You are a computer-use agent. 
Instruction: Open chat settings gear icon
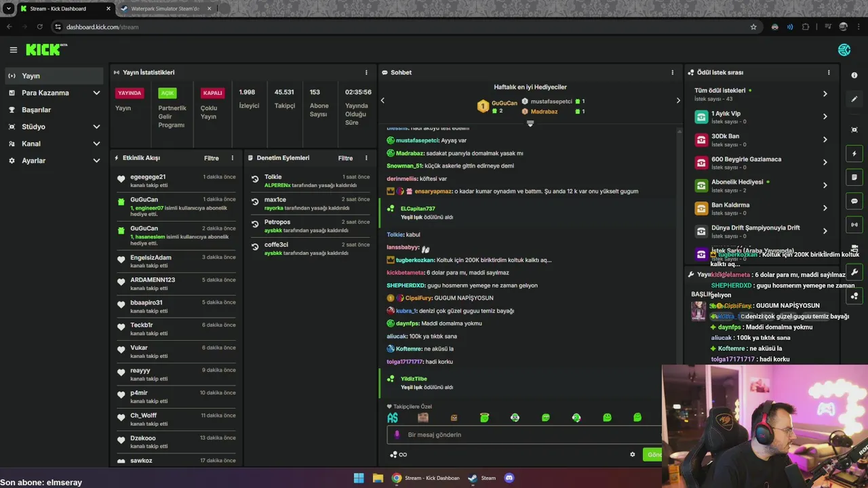633,455
